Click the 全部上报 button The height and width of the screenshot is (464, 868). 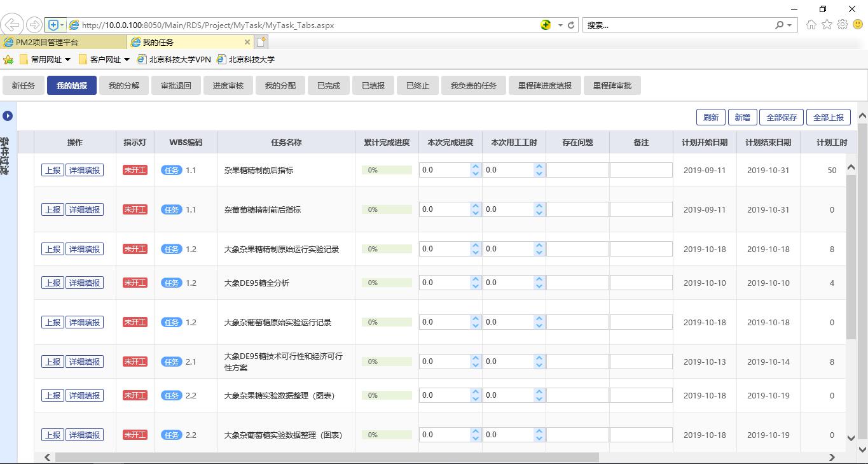click(828, 117)
